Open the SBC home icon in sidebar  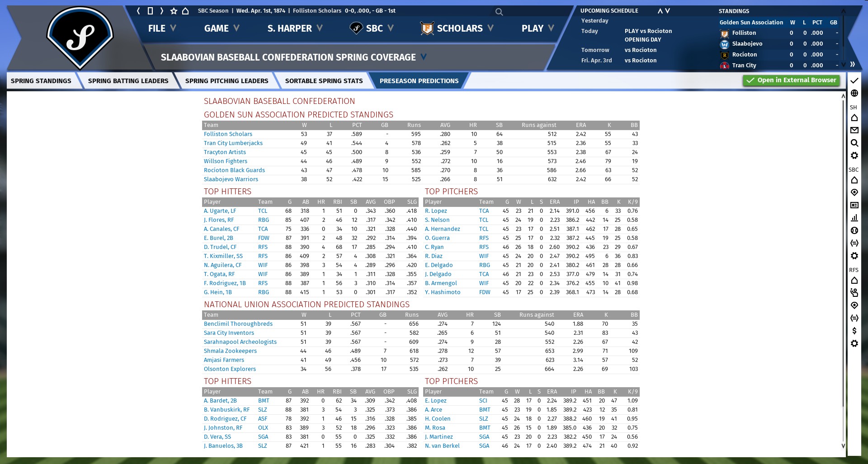coord(854,180)
